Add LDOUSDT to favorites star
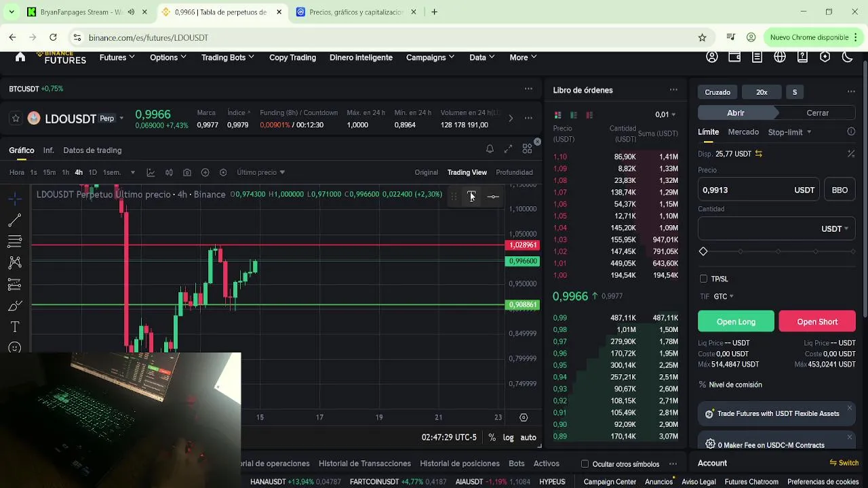This screenshot has height=488, width=868. pyautogui.click(x=16, y=119)
